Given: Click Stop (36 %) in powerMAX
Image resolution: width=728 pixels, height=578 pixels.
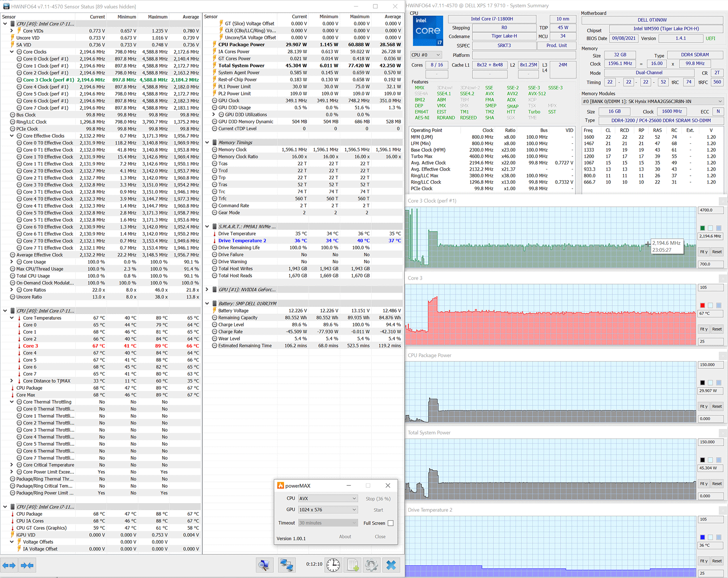Looking at the screenshot, I should (x=378, y=499).
